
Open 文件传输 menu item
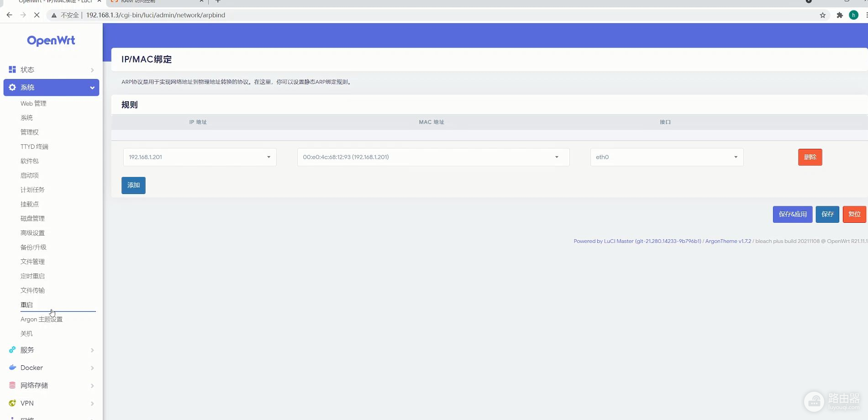tap(32, 290)
